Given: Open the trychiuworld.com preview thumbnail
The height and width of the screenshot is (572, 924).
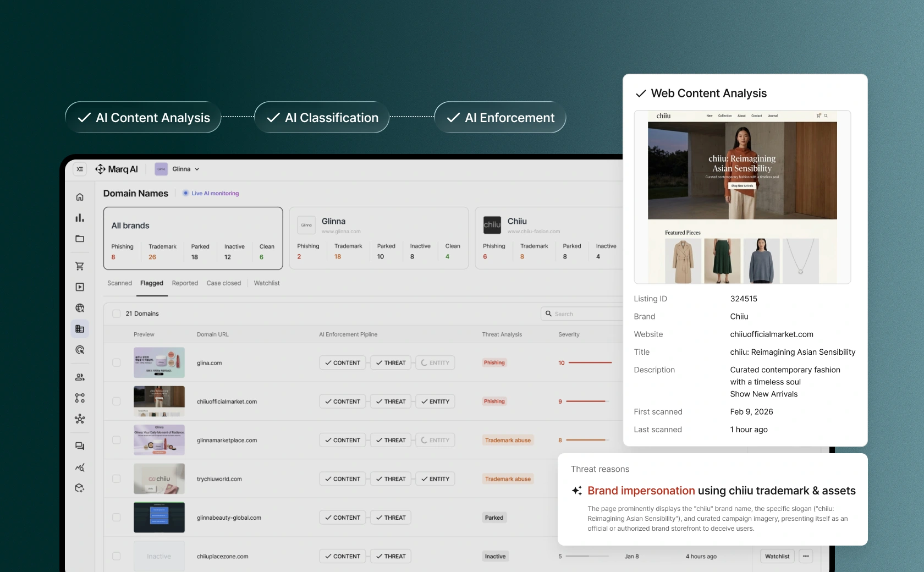Looking at the screenshot, I should 159,479.
